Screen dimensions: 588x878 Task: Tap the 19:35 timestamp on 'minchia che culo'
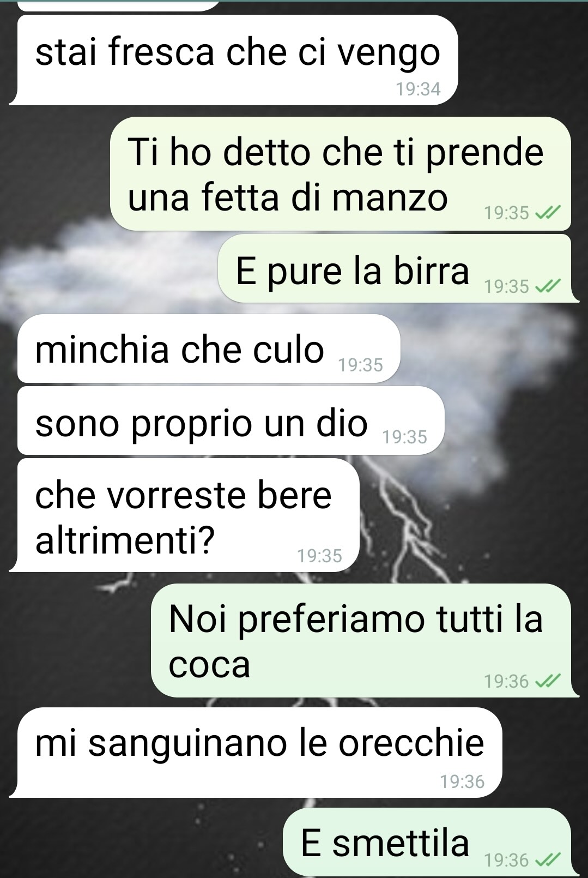360,364
